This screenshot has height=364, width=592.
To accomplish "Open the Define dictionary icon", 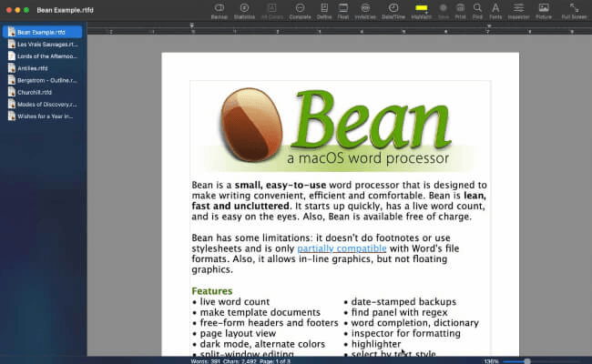I will [x=324, y=8].
